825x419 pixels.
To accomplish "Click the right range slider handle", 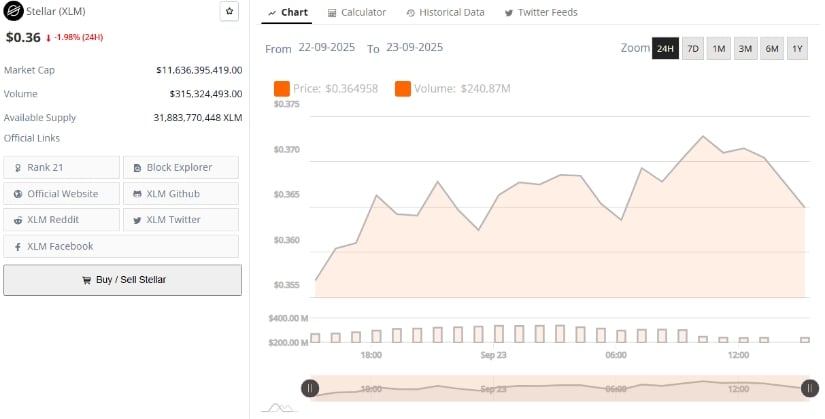I will (810, 388).
